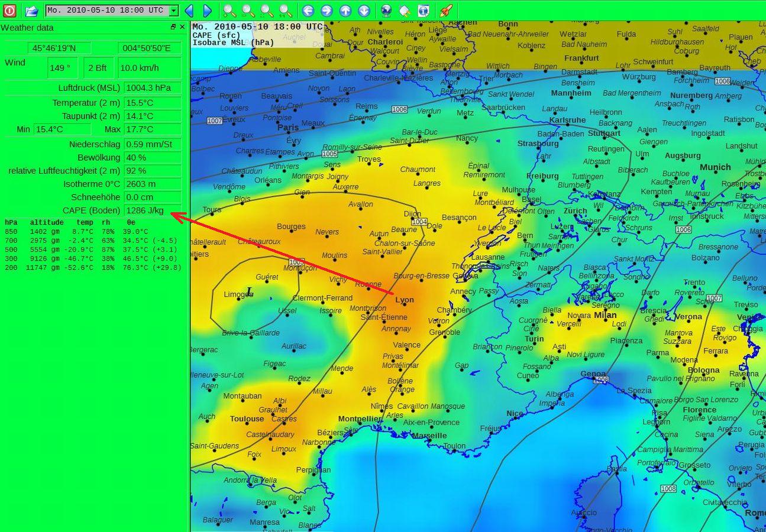Screen dimensions: 766x532
Task: Click the zoom-to-selection magnifier icon
Action: [x=267, y=10]
